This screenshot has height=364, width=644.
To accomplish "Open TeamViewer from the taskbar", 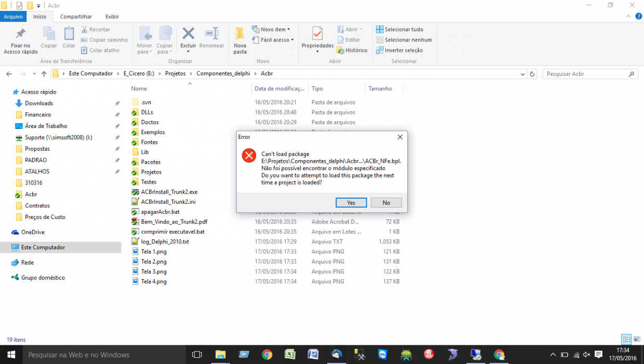I will pos(383,355).
